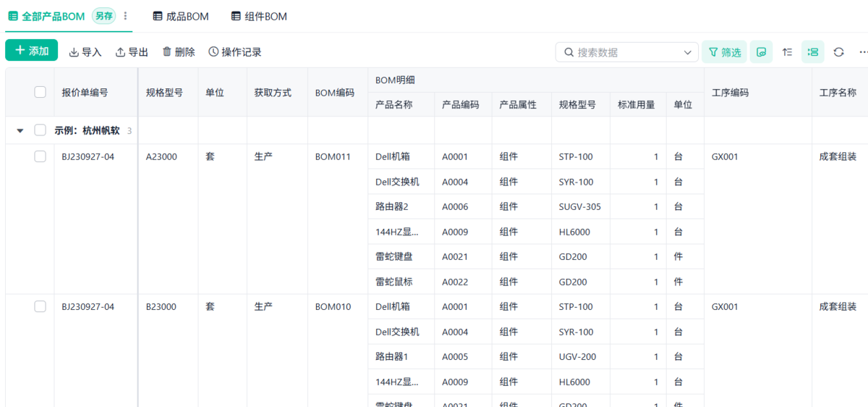Click the 搜索数据 search input field
This screenshot has width=868, height=407.
(621, 52)
